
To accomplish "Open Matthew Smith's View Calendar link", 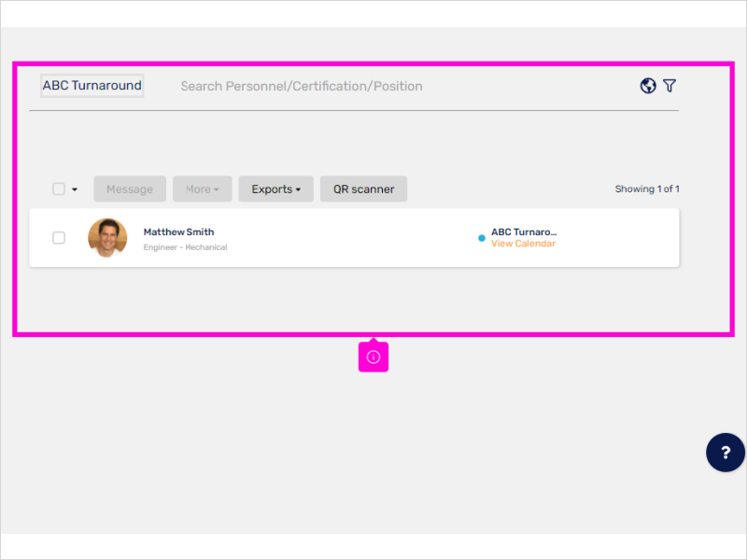I will (523, 244).
